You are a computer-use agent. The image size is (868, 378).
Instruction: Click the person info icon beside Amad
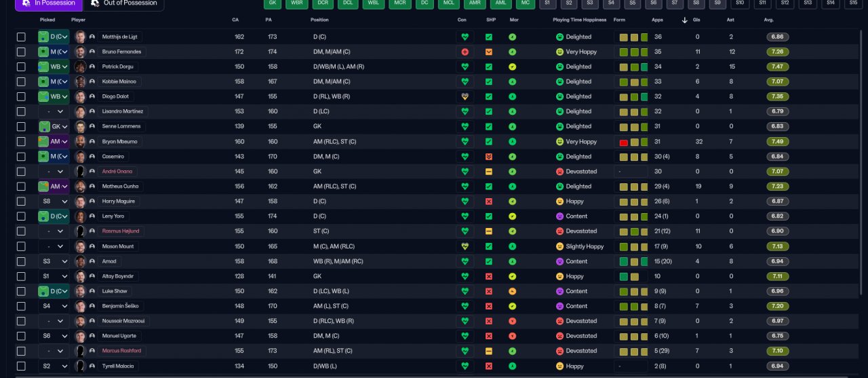point(92,261)
